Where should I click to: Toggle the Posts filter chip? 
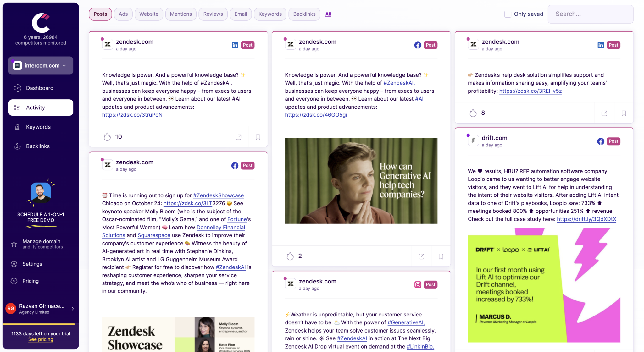click(100, 14)
